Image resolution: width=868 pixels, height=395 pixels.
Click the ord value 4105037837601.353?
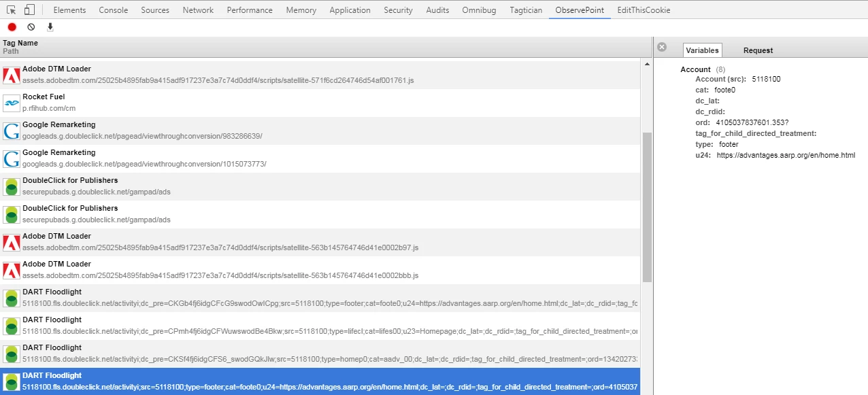click(x=752, y=122)
